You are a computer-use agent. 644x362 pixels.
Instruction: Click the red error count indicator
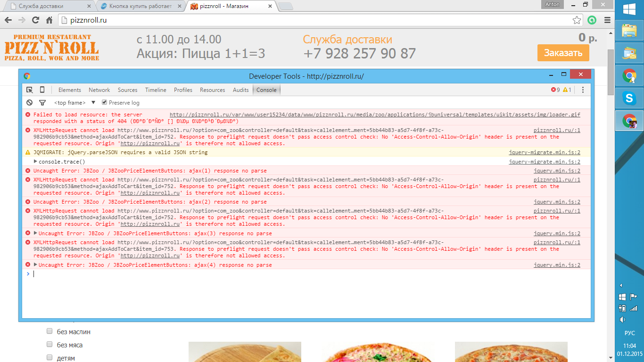point(555,90)
